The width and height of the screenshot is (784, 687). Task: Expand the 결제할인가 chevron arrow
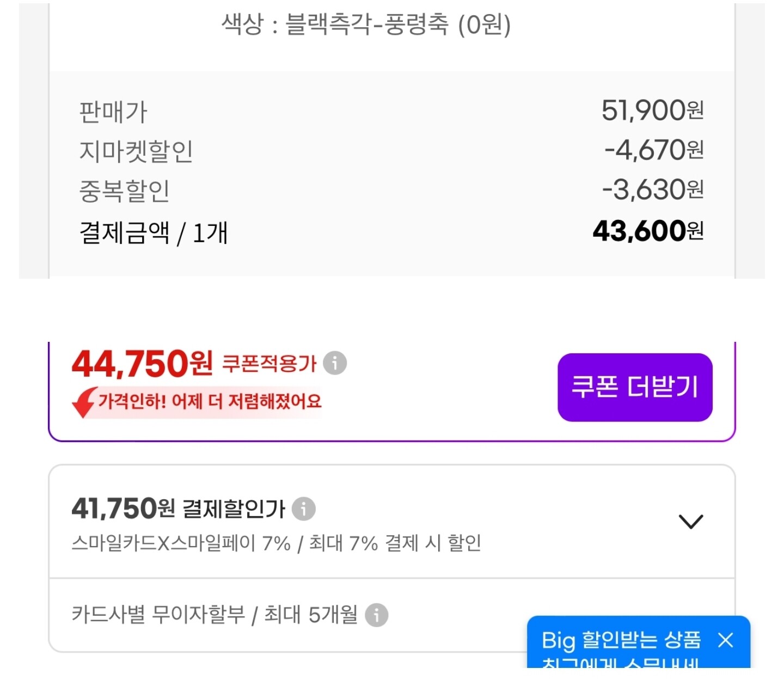click(x=691, y=522)
